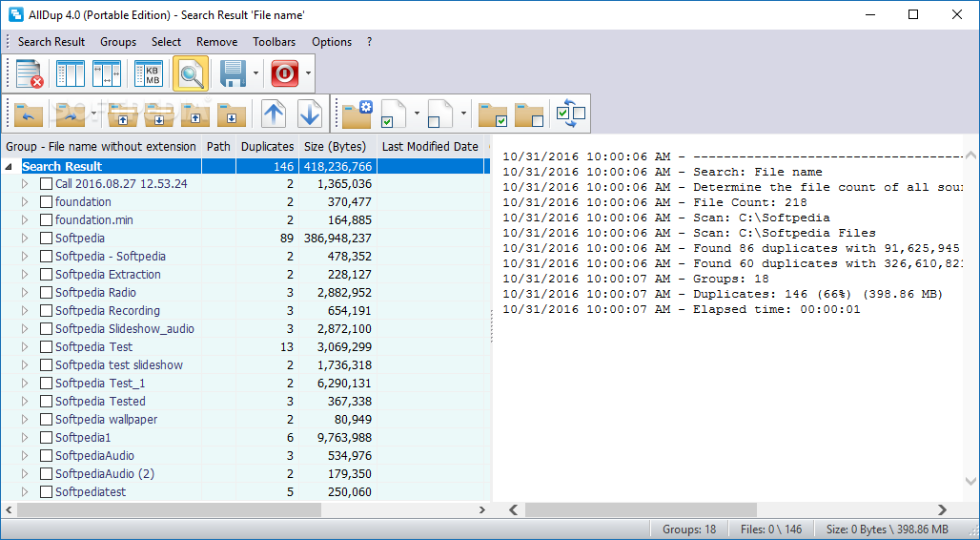Expand the 'Softpedia Slideshow_audio' group
Screen dimensions: 980x540
click(x=25, y=329)
